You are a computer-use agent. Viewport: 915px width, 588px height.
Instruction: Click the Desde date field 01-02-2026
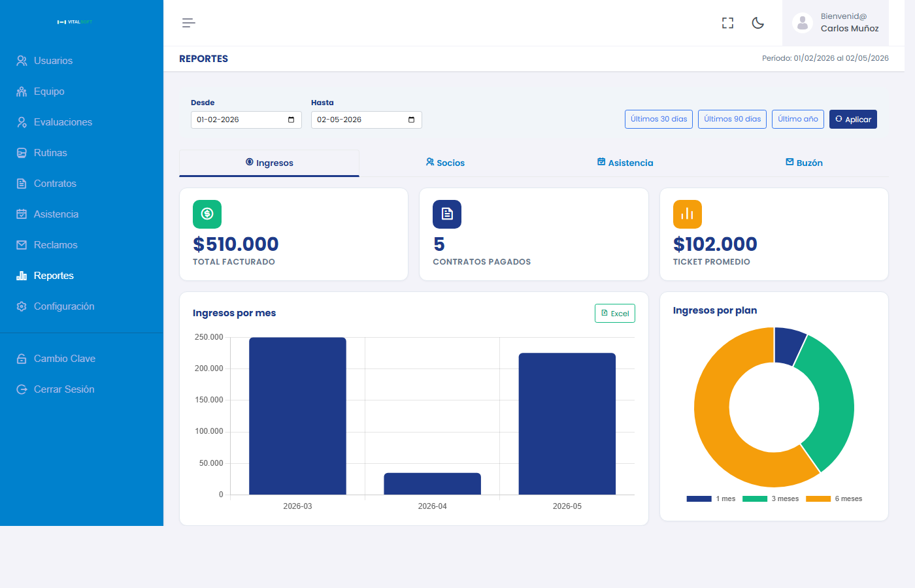pyautogui.click(x=246, y=120)
